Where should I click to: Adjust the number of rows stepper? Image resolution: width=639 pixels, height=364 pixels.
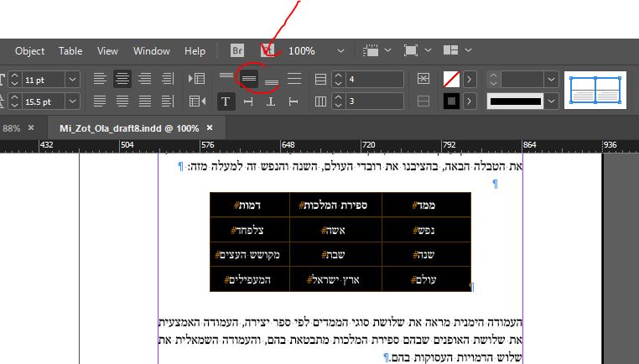(338, 80)
